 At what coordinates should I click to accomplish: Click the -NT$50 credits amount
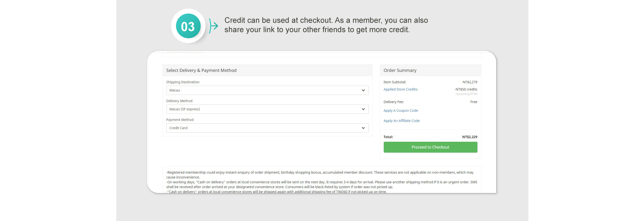tap(466, 90)
